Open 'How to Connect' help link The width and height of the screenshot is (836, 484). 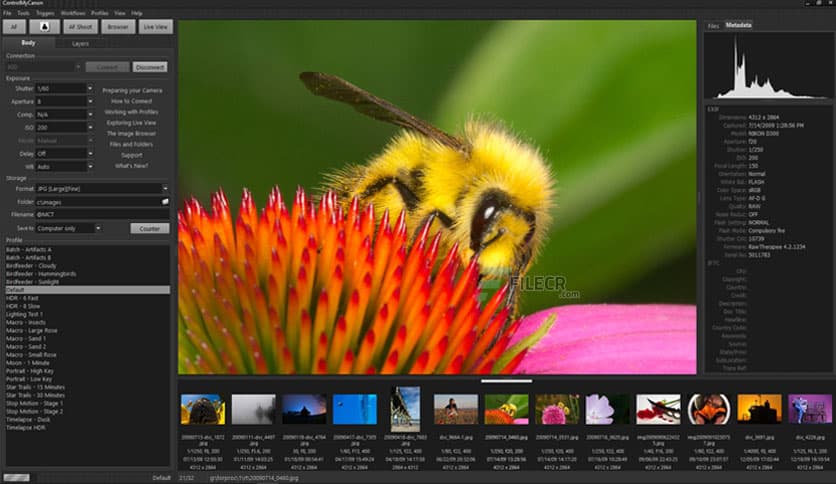click(132, 101)
